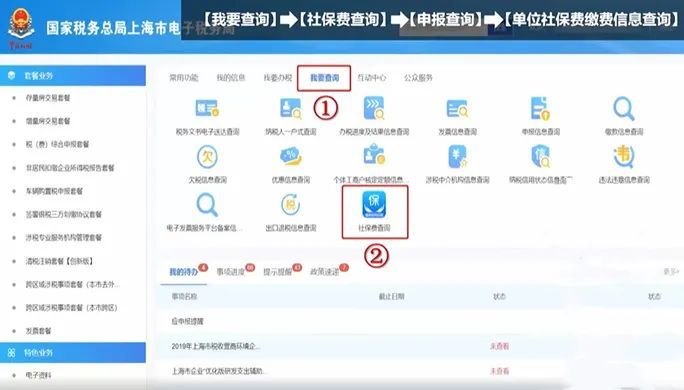
Task: Switch to 提示提醒 tab
Action: [x=277, y=272]
